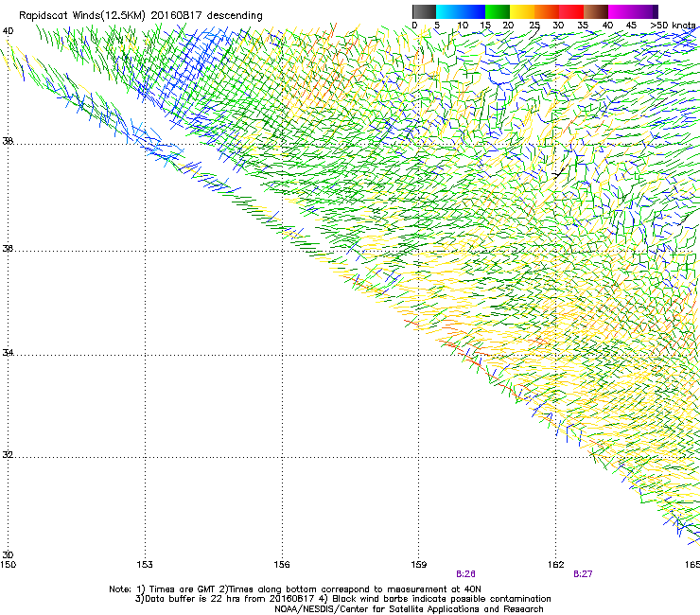Click the 'Data buffer is 22 hrs' note line
Screen dimensions: 700x615
click(342, 599)
